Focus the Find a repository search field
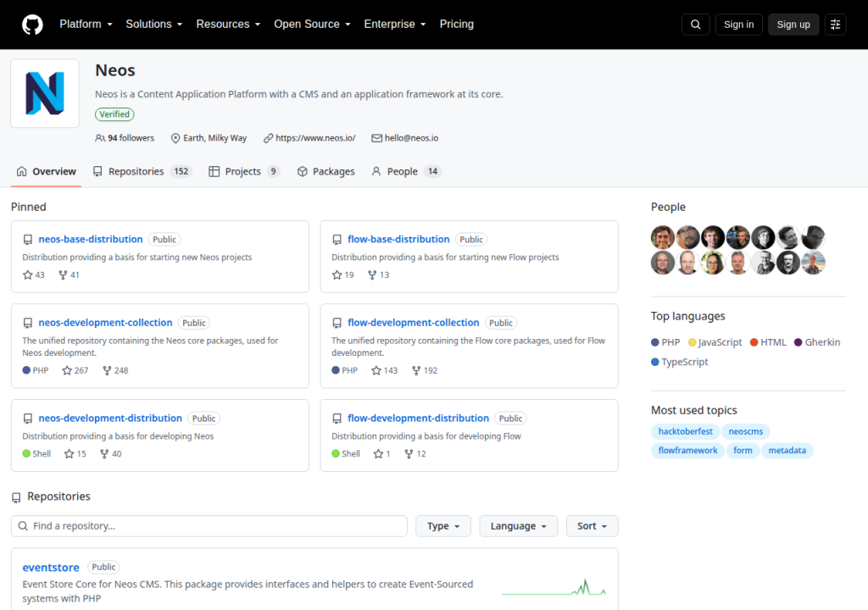Viewport: 868px width, 610px height. coord(209,526)
